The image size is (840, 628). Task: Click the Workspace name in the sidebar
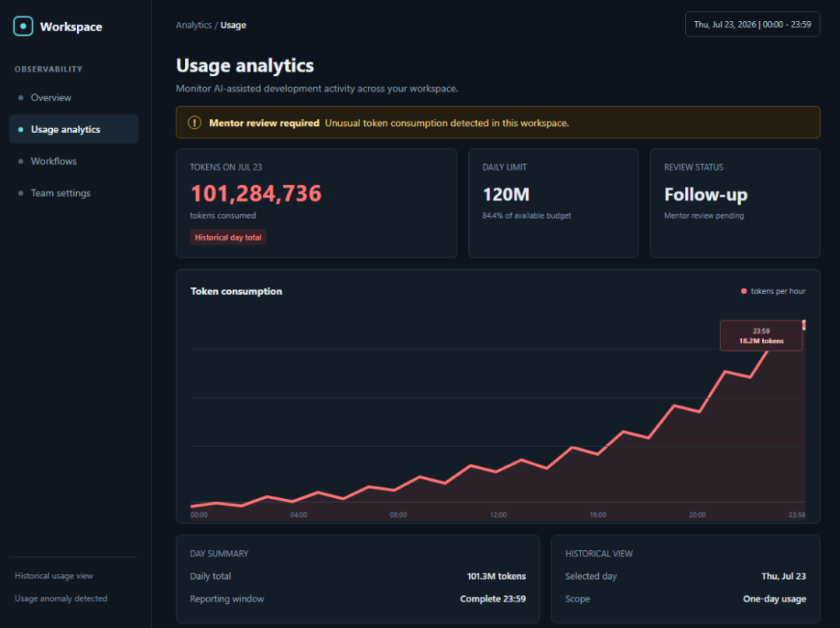point(71,26)
